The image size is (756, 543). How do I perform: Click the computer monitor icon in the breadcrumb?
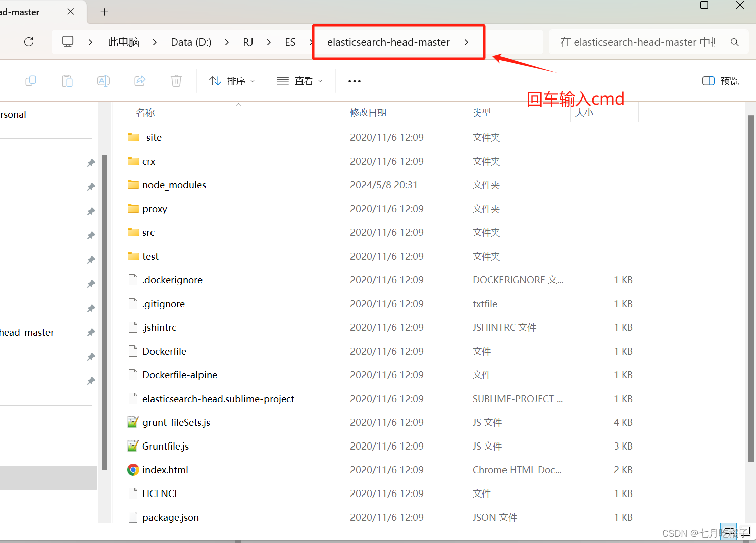68,42
